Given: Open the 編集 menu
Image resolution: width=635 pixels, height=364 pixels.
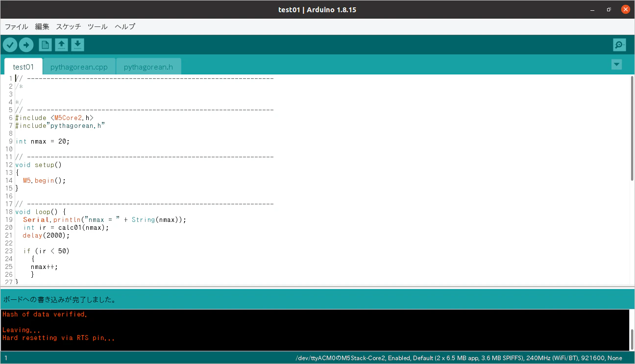Looking at the screenshot, I should coord(42,26).
